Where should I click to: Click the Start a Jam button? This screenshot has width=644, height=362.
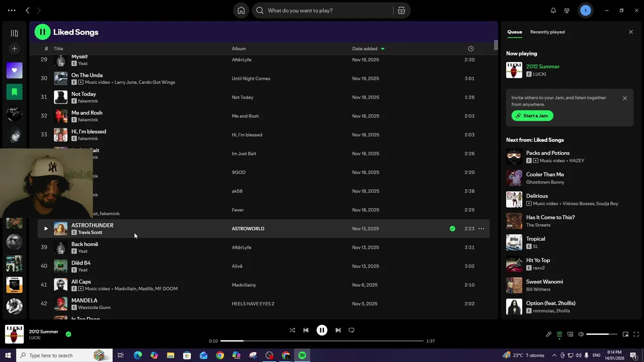(x=532, y=116)
